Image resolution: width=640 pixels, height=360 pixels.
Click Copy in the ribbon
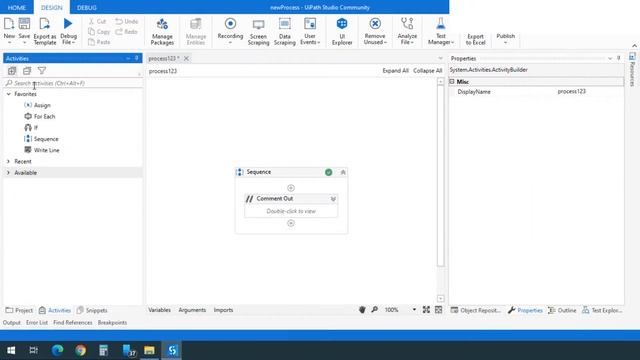(x=99, y=31)
